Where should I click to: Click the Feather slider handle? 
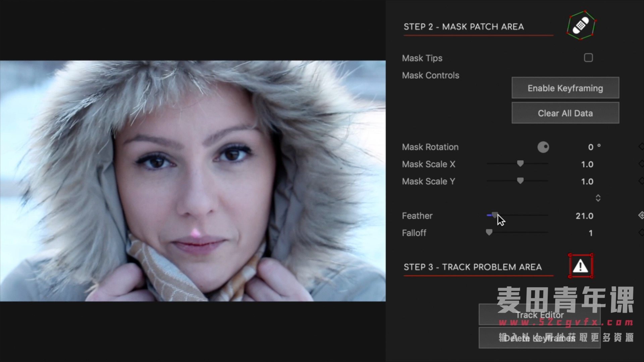[494, 215]
